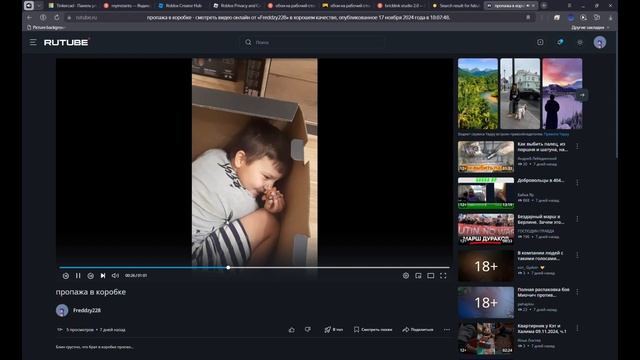Click the rutube.ru address bar

(300, 18)
